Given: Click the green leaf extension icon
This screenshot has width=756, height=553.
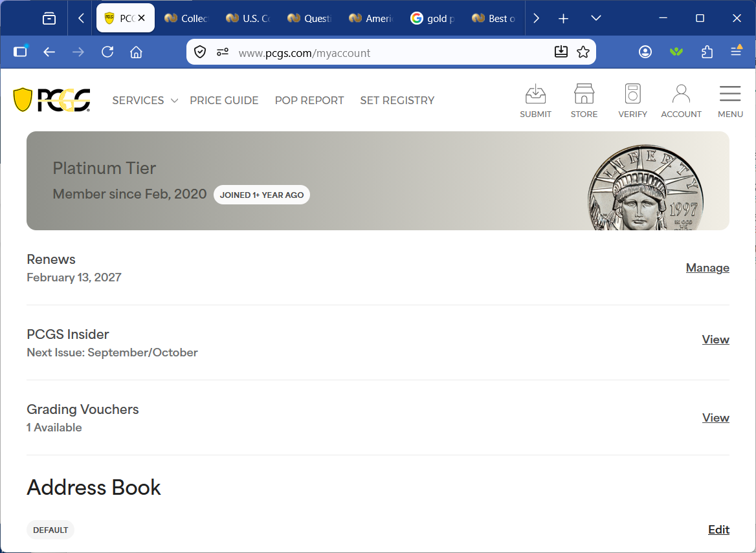Looking at the screenshot, I should [x=676, y=52].
